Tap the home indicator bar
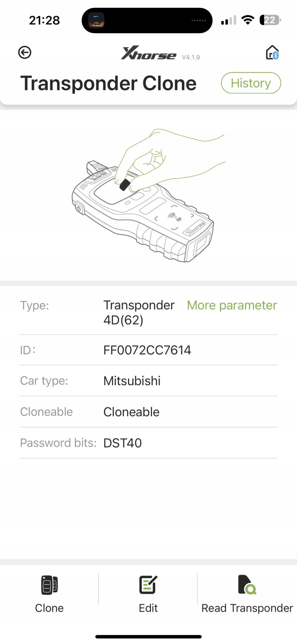The height and width of the screenshot is (644, 297). pyautogui.click(x=148, y=636)
